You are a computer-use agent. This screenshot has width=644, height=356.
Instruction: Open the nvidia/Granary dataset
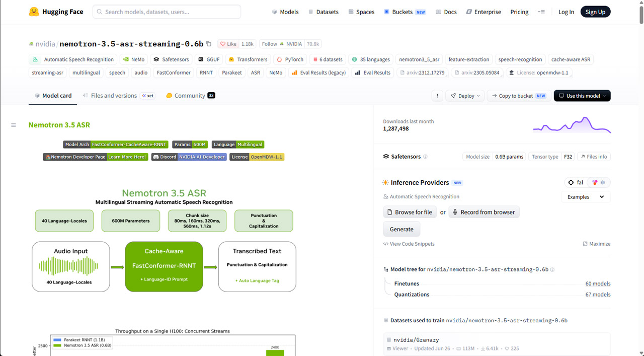coord(497,345)
